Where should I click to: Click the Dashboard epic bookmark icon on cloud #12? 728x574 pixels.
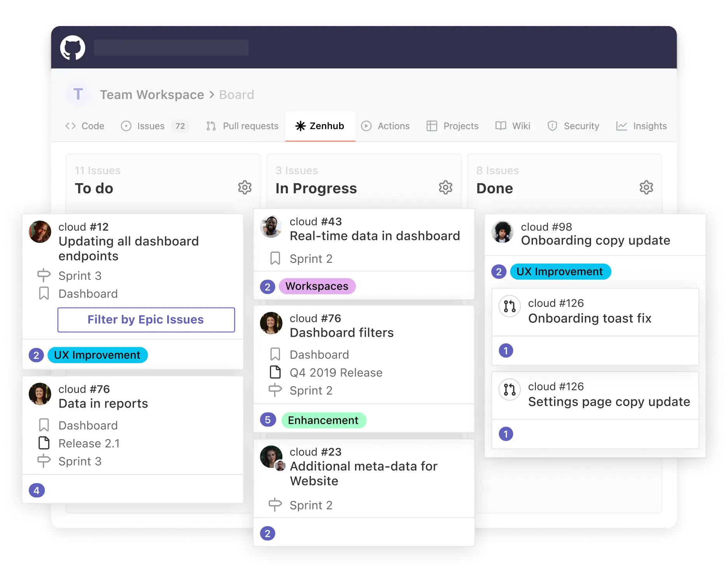pyautogui.click(x=44, y=293)
